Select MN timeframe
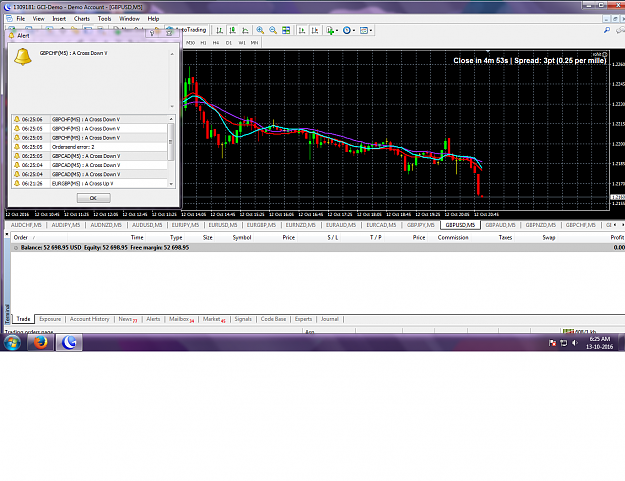 (254, 43)
